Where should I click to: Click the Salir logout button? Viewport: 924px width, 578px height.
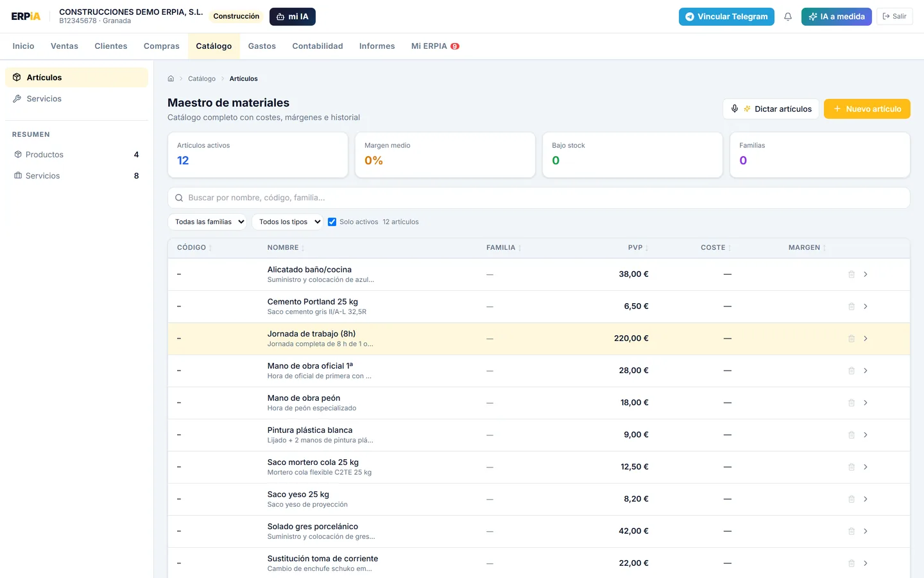[x=894, y=17]
